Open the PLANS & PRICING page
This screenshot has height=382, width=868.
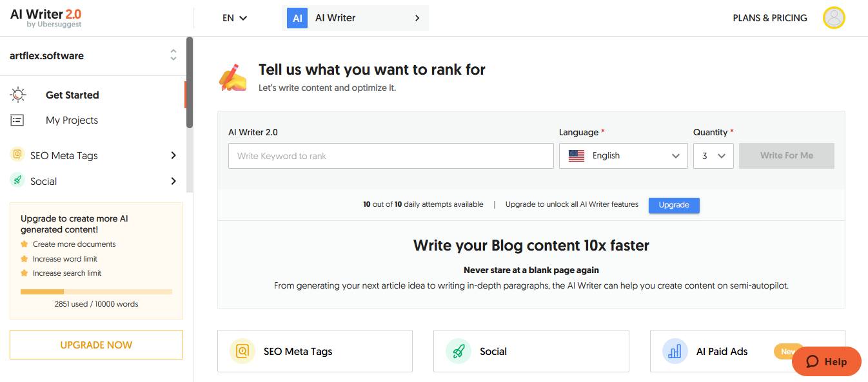pyautogui.click(x=770, y=18)
